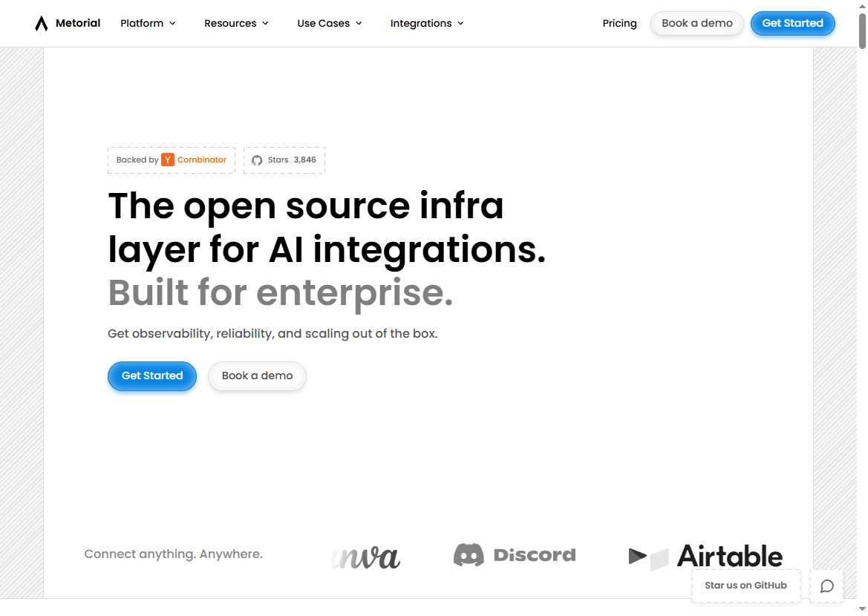Expand the Platform menu
The image size is (868, 616).
point(148,23)
